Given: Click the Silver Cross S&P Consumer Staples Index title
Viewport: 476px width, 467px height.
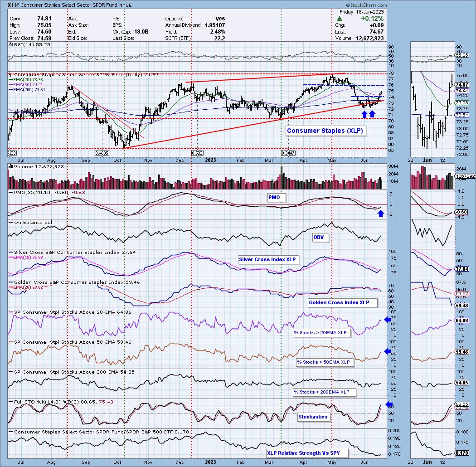Looking at the screenshot, I should 72,253.
